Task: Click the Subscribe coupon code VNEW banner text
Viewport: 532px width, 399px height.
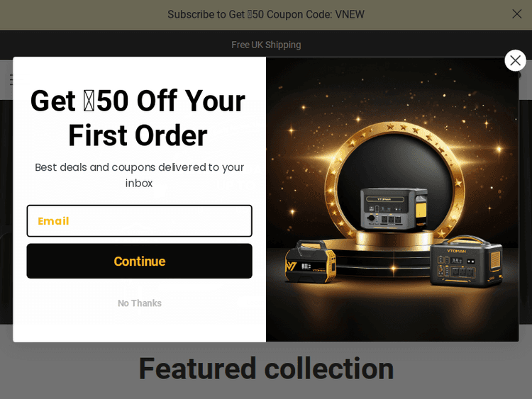Action: [266, 15]
